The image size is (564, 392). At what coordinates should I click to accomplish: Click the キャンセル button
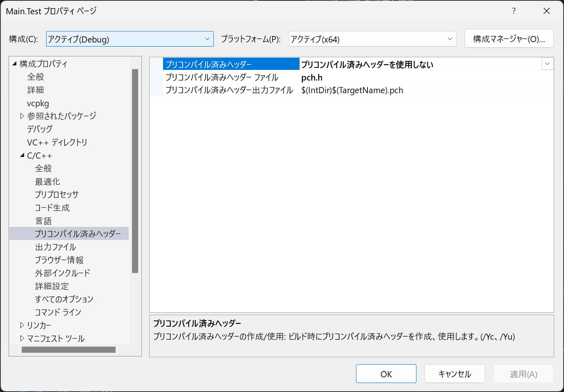454,373
